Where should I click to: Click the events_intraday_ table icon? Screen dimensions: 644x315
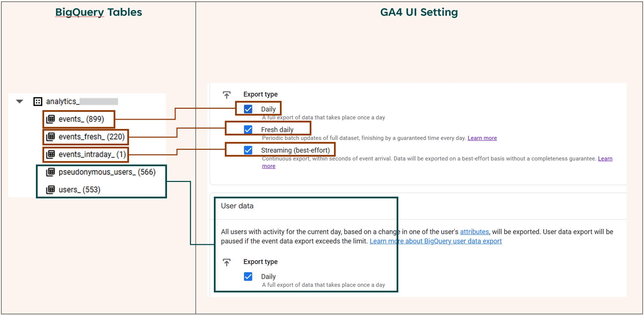(x=51, y=154)
